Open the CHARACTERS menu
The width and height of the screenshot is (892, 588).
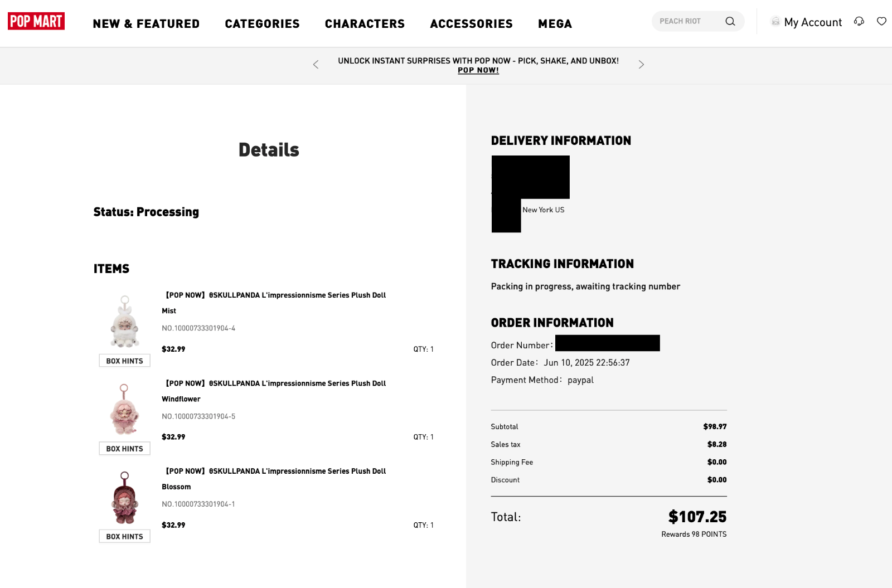(365, 24)
